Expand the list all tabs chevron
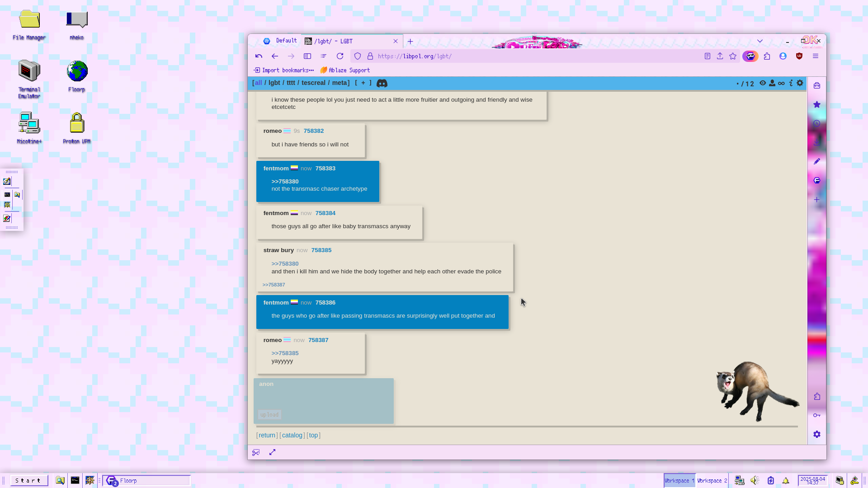The height and width of the screenshot is (488, 868). (760, 41)
